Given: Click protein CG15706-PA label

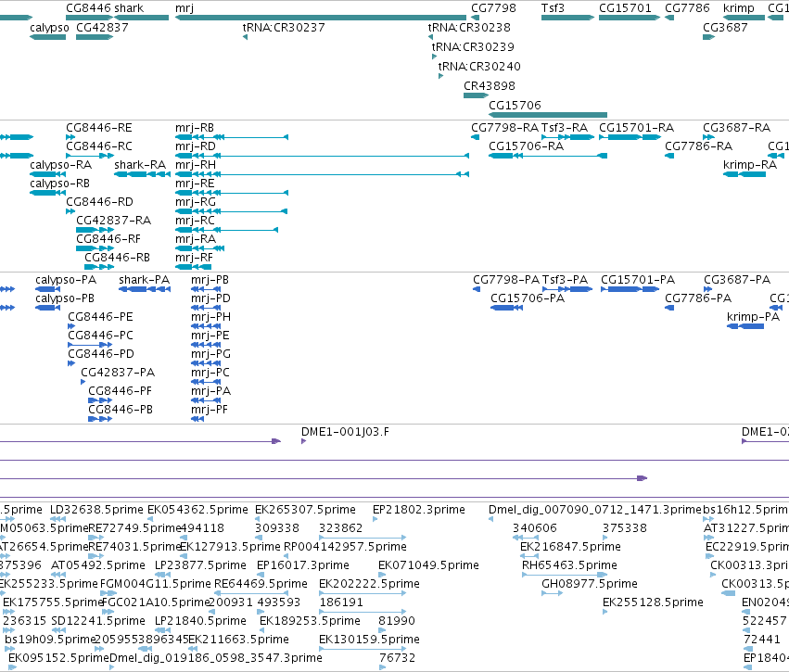Looking at the screenshot, I should click(x=528, y=298).
